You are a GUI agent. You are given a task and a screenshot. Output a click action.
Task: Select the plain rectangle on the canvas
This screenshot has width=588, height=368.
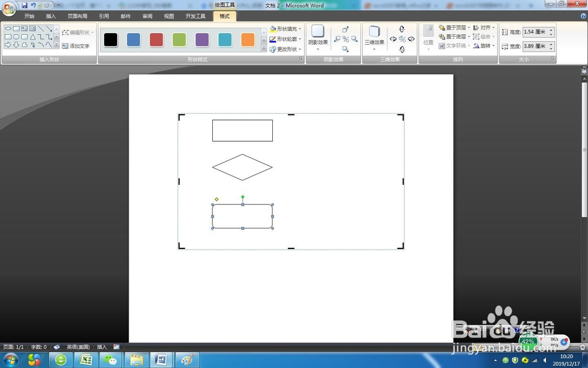click(x=242, y=131)
